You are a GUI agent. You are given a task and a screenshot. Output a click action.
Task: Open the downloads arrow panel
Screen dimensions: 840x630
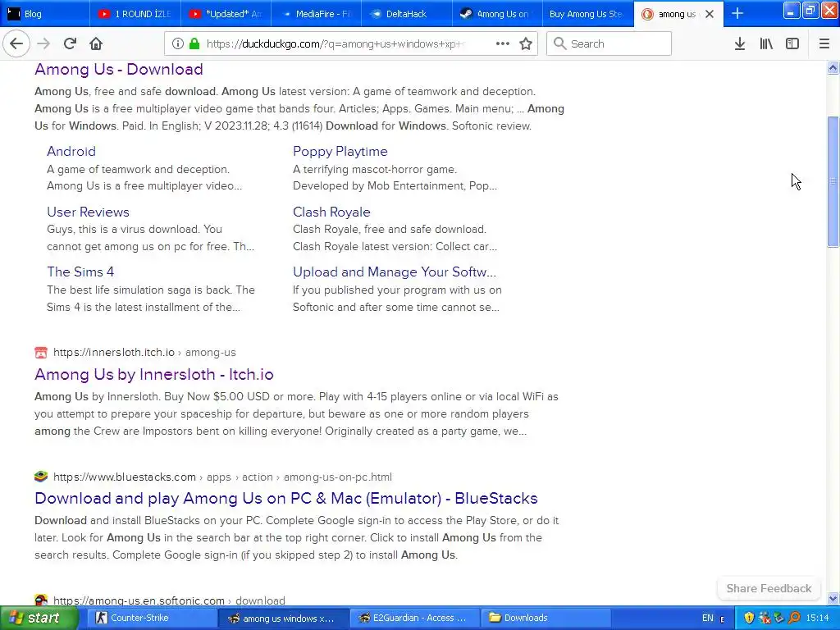[x=740, y=44]
